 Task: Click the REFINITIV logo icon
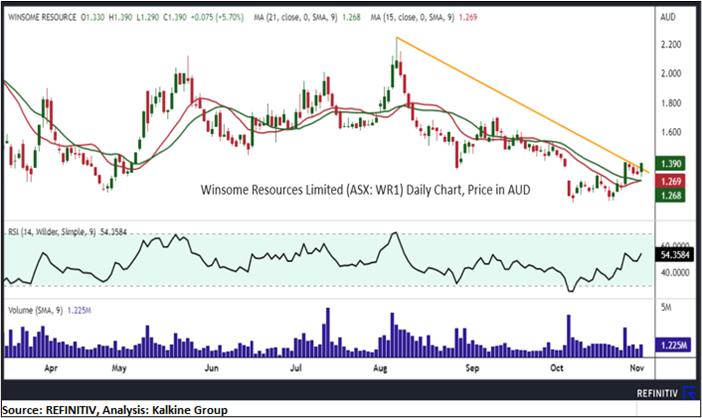[x=689, y=393]
